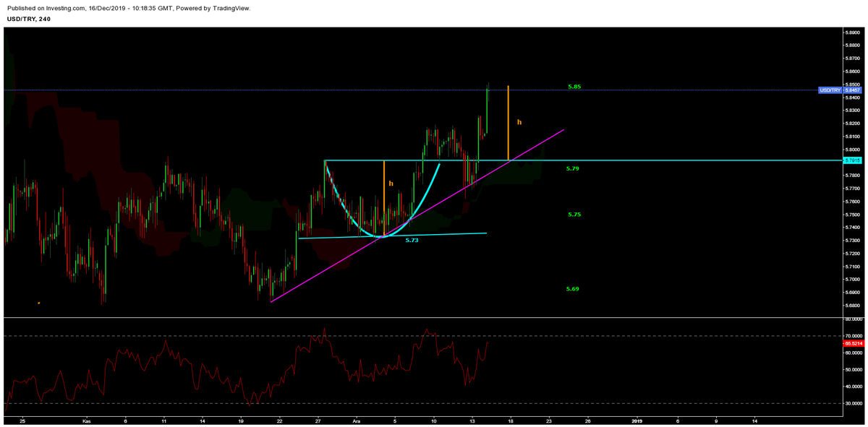Click '5.8300' on the price axis

point(854,111)
